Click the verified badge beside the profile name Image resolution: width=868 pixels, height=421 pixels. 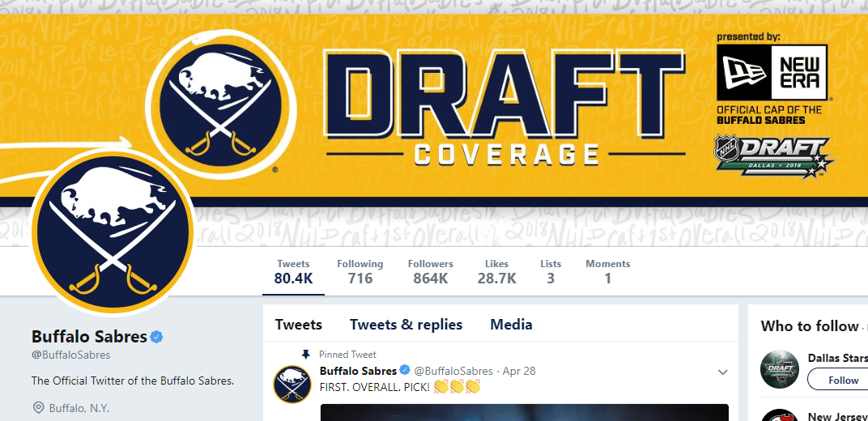point(157,336)
